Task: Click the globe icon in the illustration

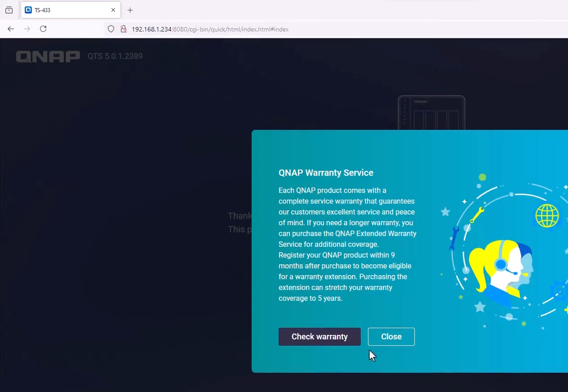Action: [547, 216]
